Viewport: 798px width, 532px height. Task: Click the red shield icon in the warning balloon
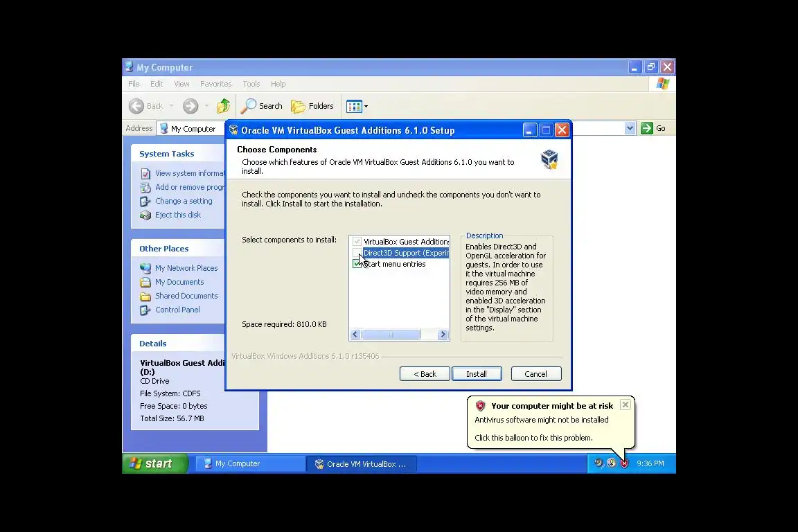tap(481, 406)
